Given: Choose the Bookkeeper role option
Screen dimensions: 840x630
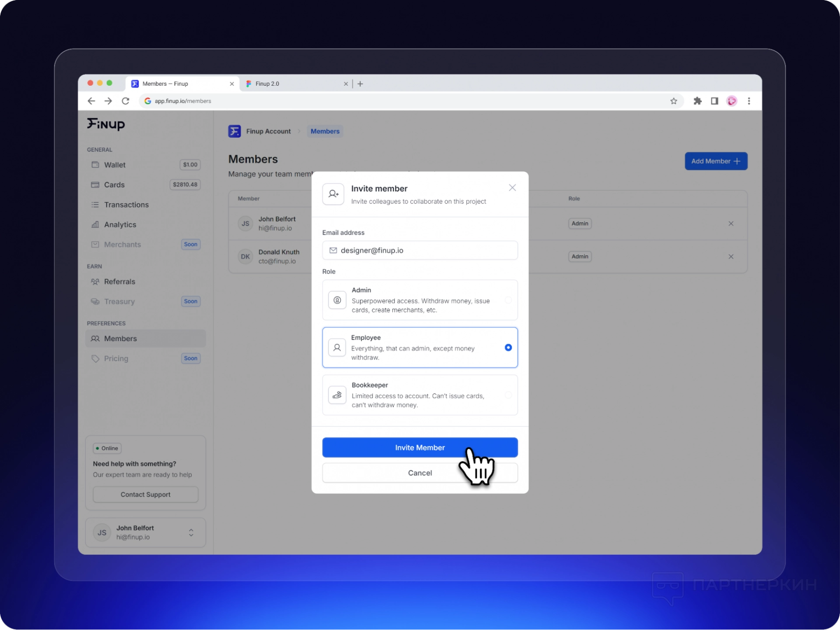Looking at the screenshot, I should 508,395.
